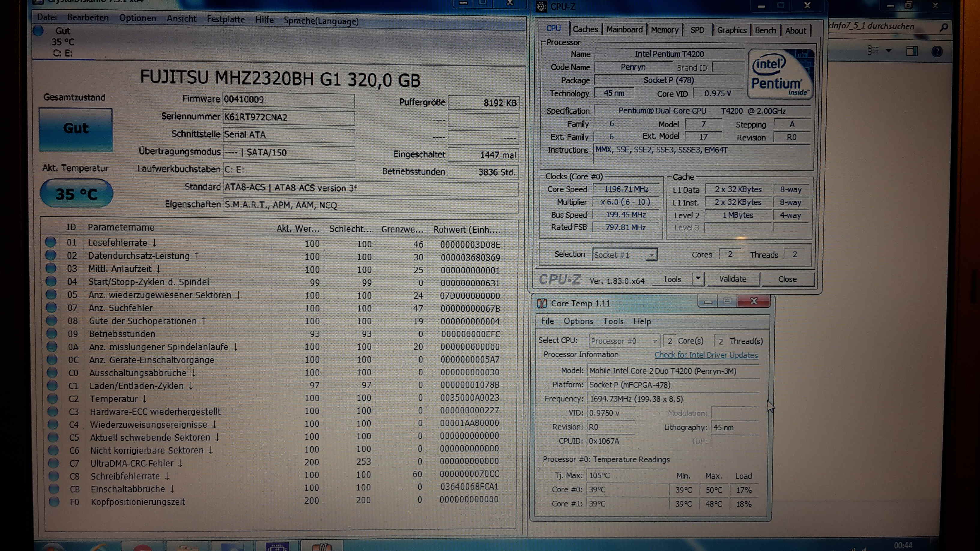The image size is (980, 551).
Task: Toggle the Explorer preview pane icon
Action: pyautogui.click(x=912, y=51)
